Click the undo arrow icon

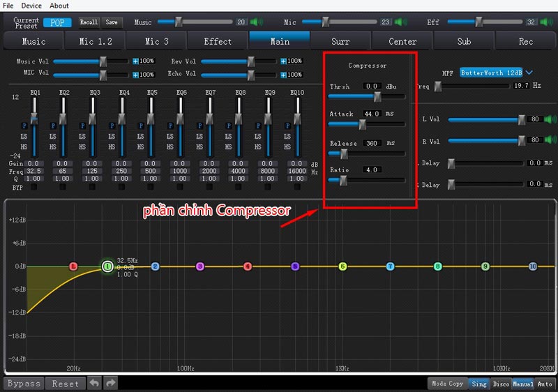pos(93,383)
